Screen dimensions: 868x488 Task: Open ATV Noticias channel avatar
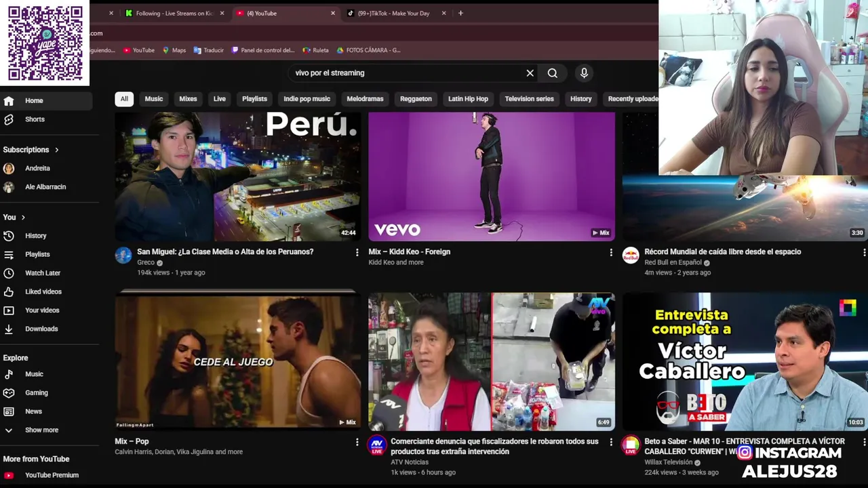tap(377, 445)
